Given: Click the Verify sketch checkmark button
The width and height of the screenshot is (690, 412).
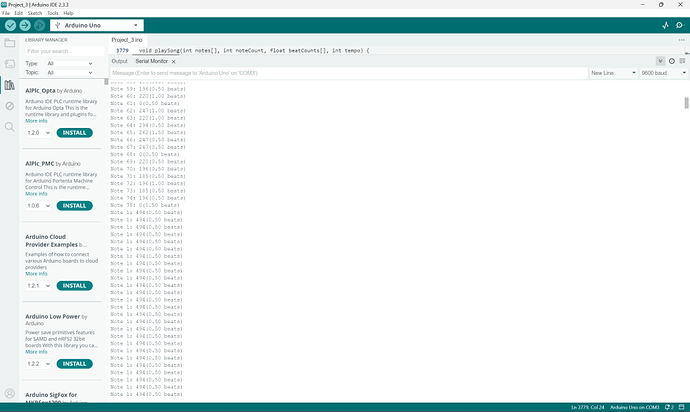Looking at the screenshot, I should (x=11, y=26).
